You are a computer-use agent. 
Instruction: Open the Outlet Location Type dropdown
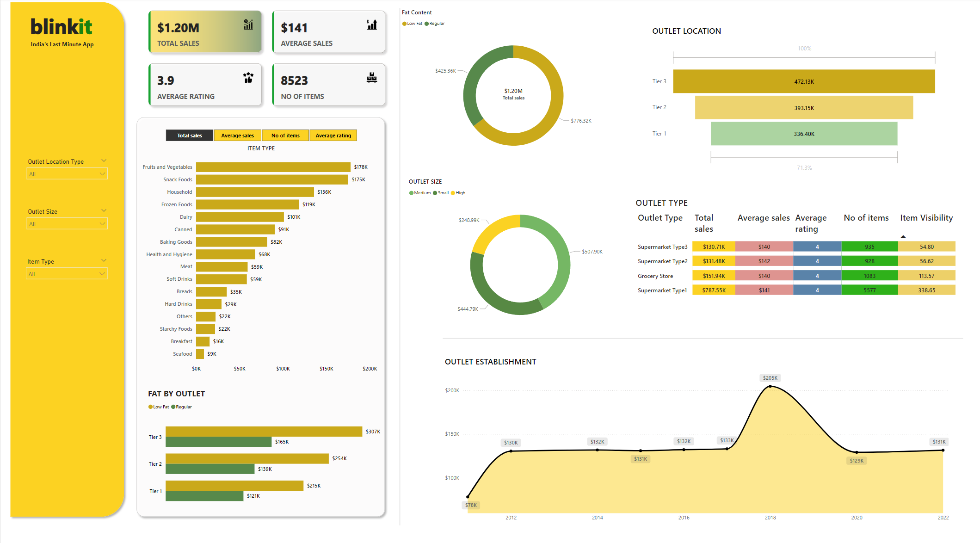pos(67,174)
